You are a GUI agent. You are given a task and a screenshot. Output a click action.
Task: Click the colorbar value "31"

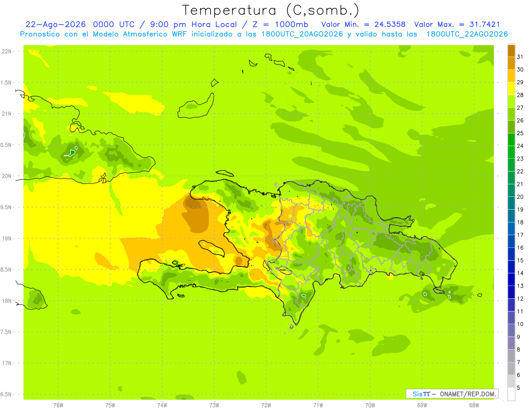tap(520, 57)
